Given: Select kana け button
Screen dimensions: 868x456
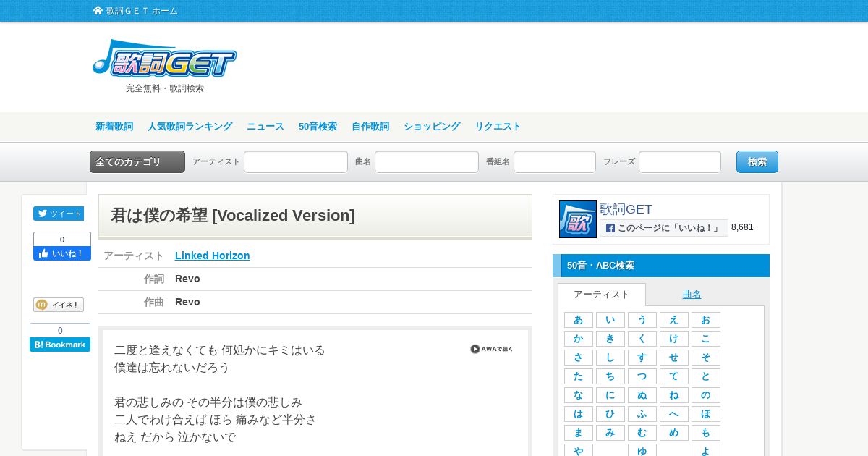Looking at the screenshot, I should pyautogui.click(x=674, y=339).
